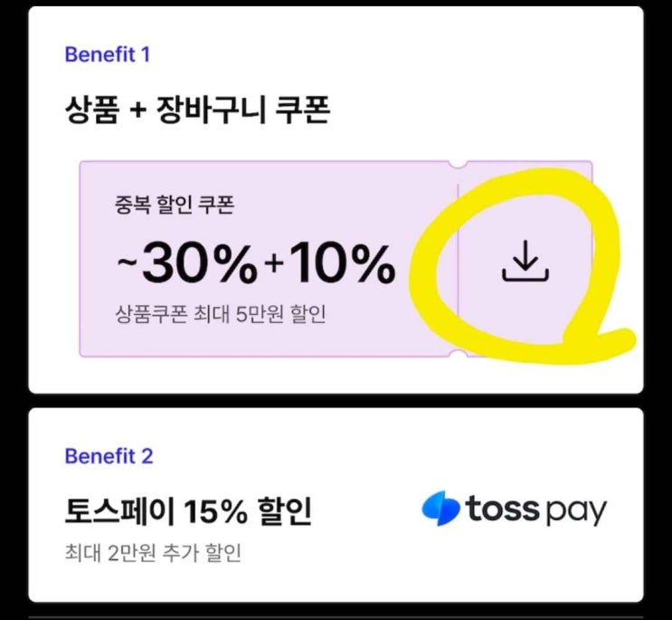
Task: Click the yellow hand-drawn circle annotation
Action: point(521,264)
